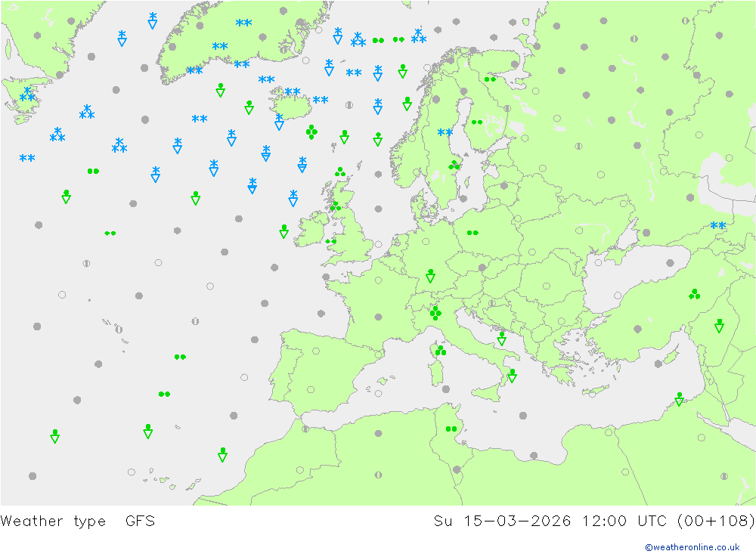This screenshot has width=756, height=554.
Task: Click the rain symbol over Corsica
Action: pos(441,351)
